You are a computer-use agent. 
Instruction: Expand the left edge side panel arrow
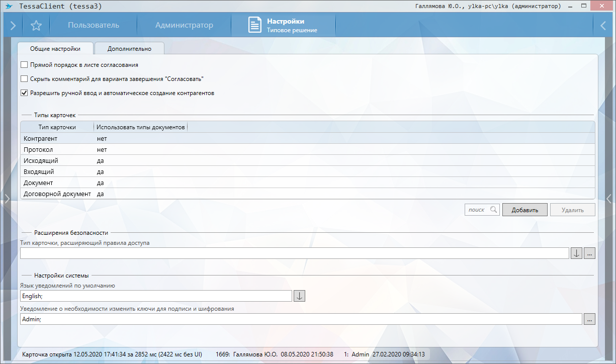pyautogui.click(x=7, y=198)
